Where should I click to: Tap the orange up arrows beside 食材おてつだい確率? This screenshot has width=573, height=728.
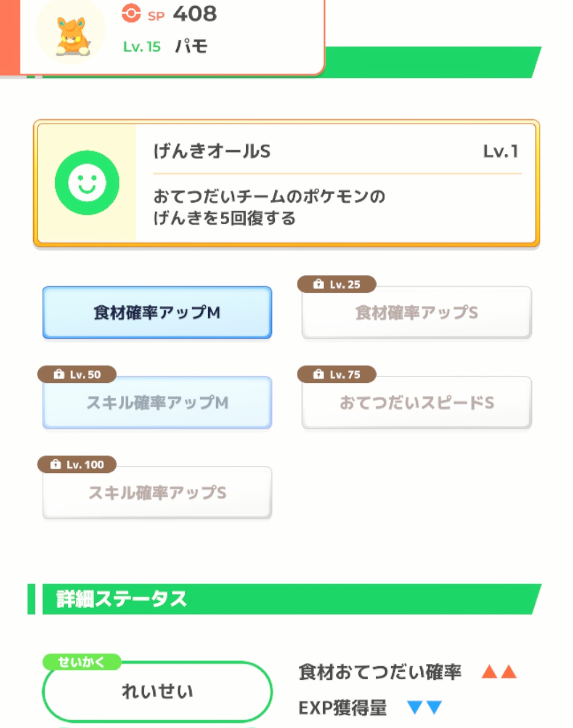click(499, 672)
